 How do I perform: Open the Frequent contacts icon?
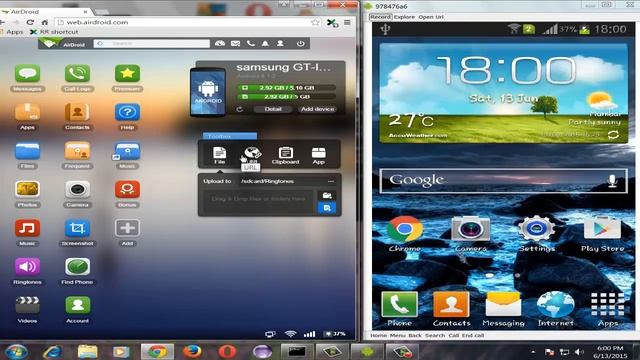click(x=77, y=151)
